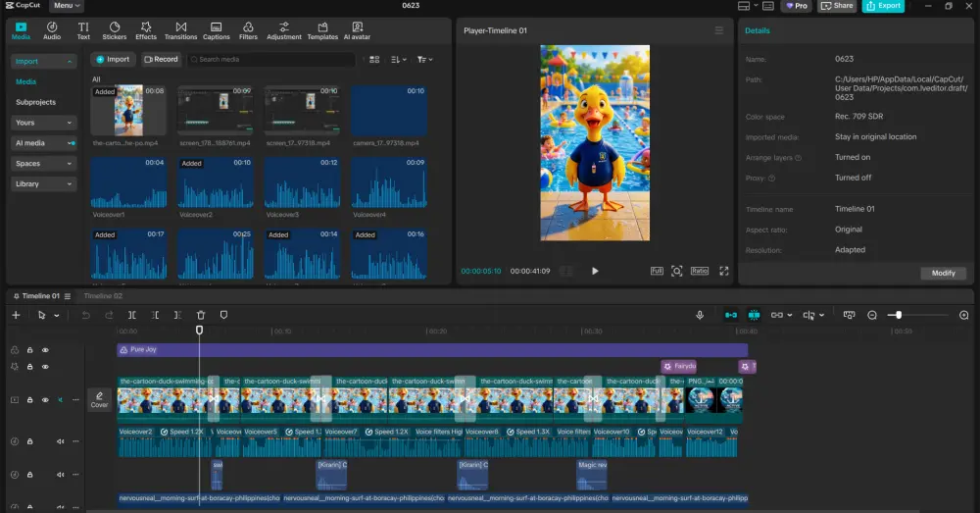Open the Text tools tab

coord(83,30)
